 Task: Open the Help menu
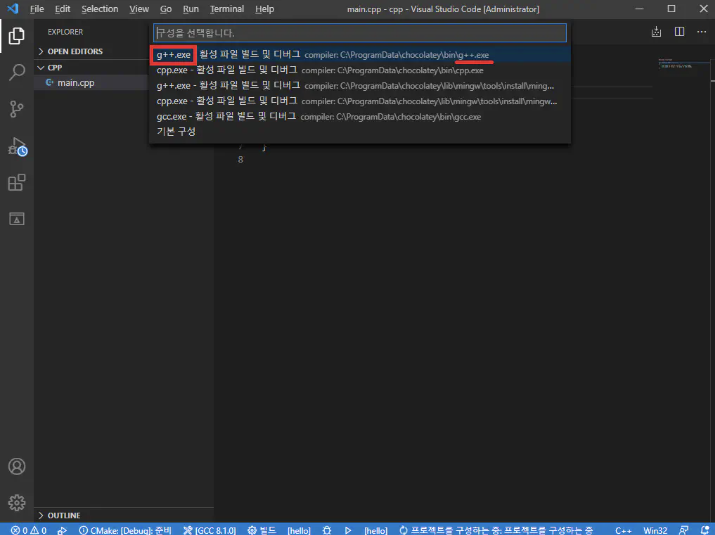[x=264, y=9]
